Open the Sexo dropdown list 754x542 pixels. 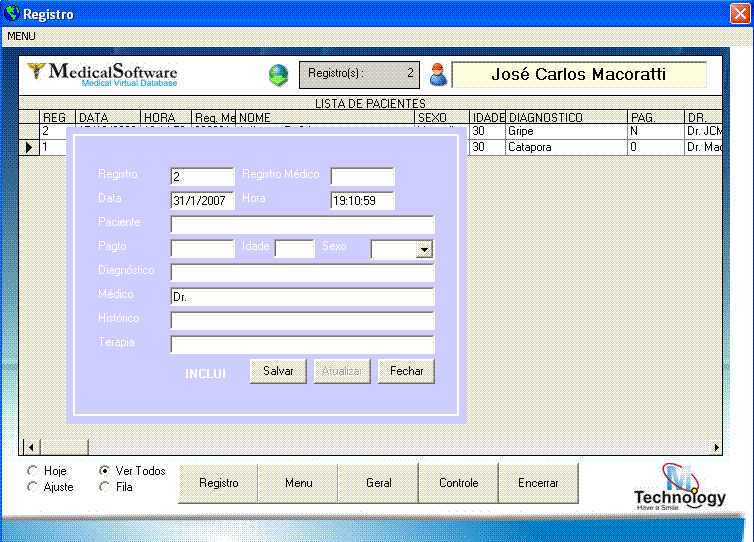[x=424, y=249]
